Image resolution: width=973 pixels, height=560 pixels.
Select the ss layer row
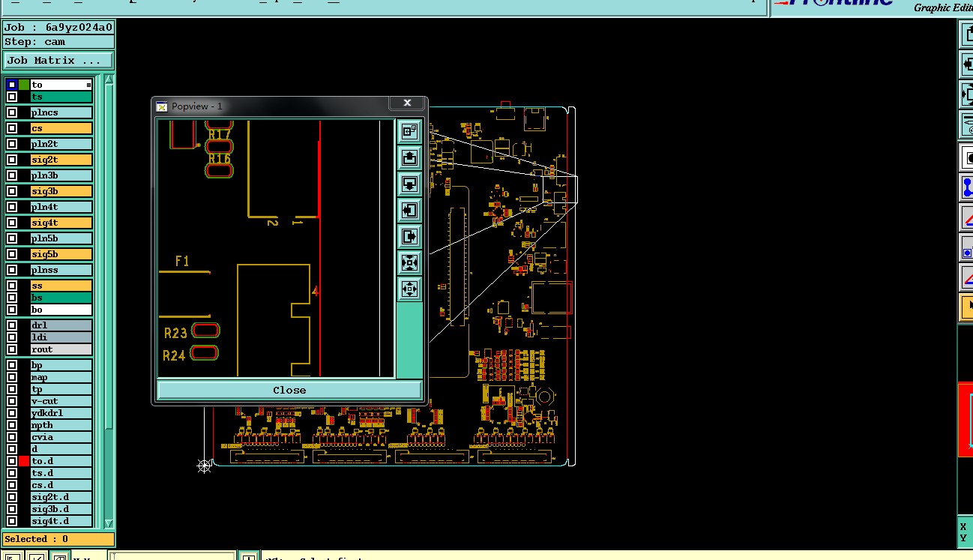click(61, 286)
